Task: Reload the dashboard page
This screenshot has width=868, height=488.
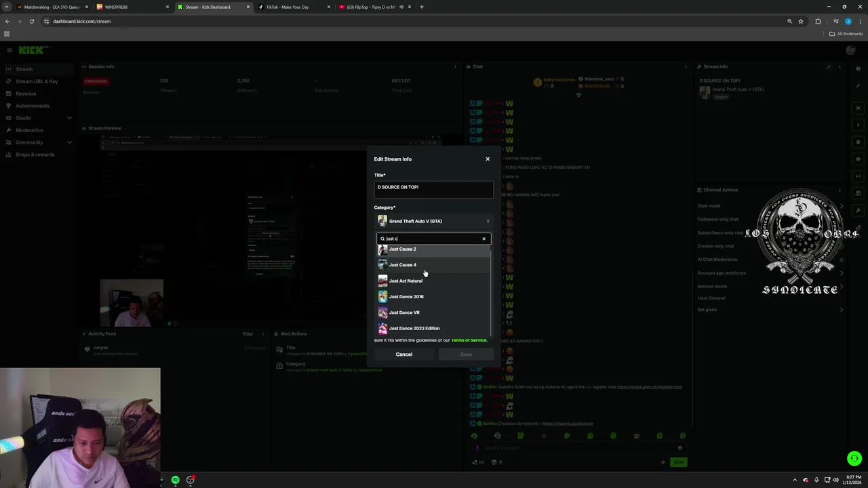Action: 31,21
